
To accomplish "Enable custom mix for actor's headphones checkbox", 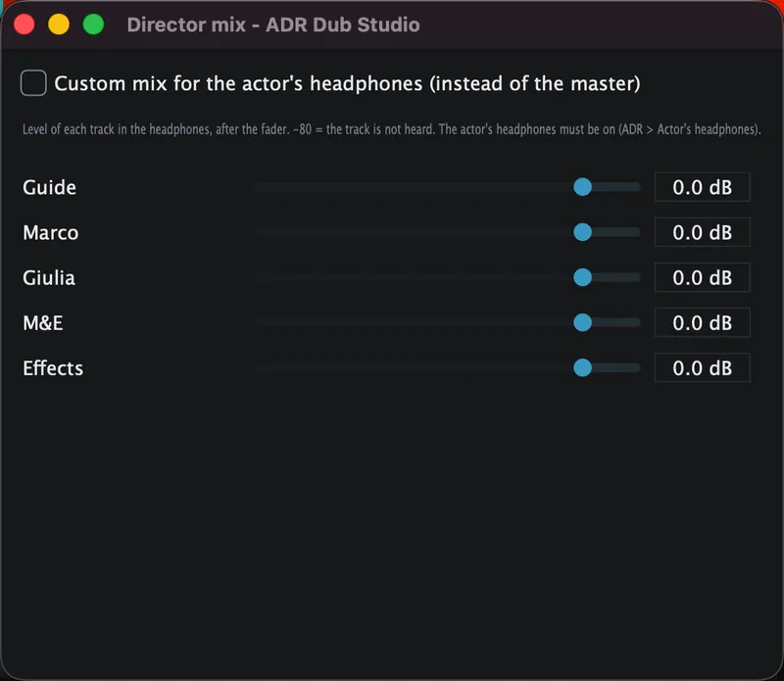I will [x=33, y=83].
